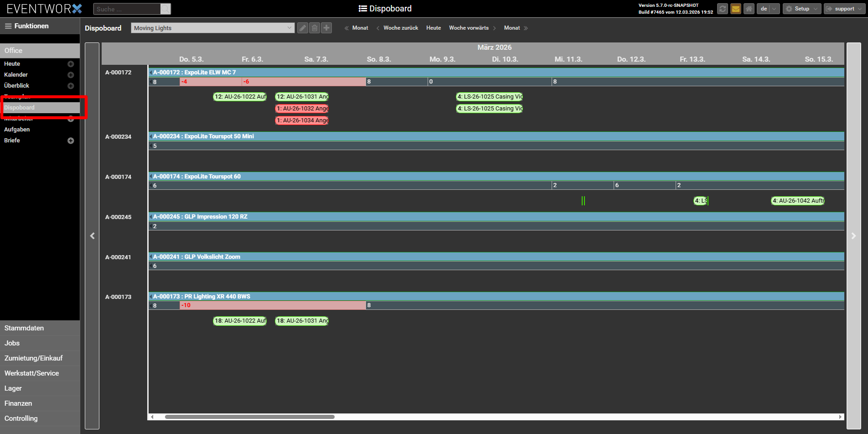
Task: Click the refresh icon in top bar
Action: pos(722,9)
